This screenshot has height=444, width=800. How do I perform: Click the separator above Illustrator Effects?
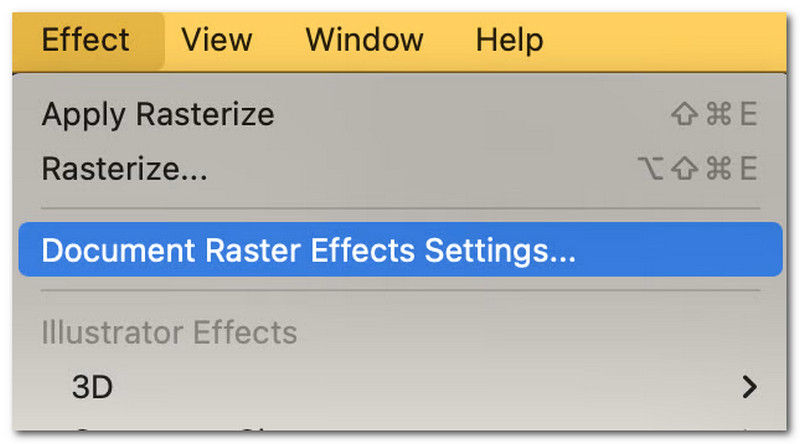[x=400, y=292]
